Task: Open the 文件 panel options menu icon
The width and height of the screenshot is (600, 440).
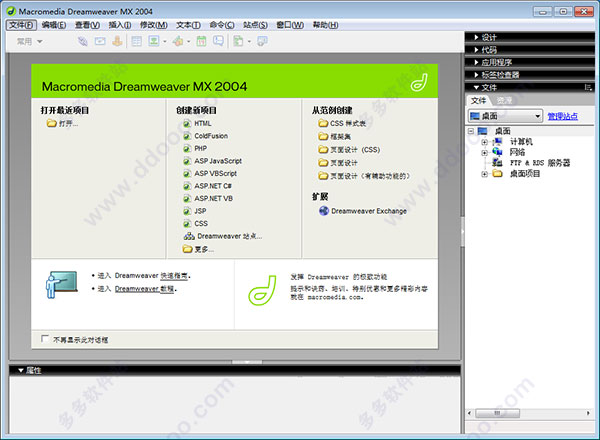Action: [x=589, y=88]
